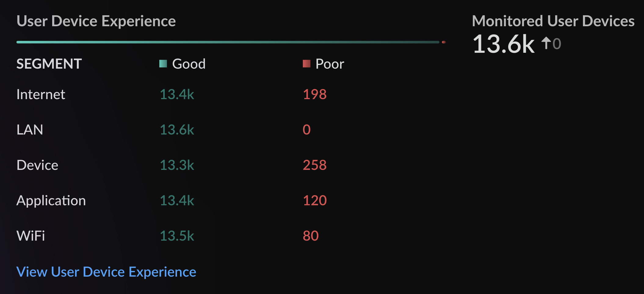Click the Monitored User Devices 13.6k total
This screenshot has height=294, width=644.
point(504,44)
